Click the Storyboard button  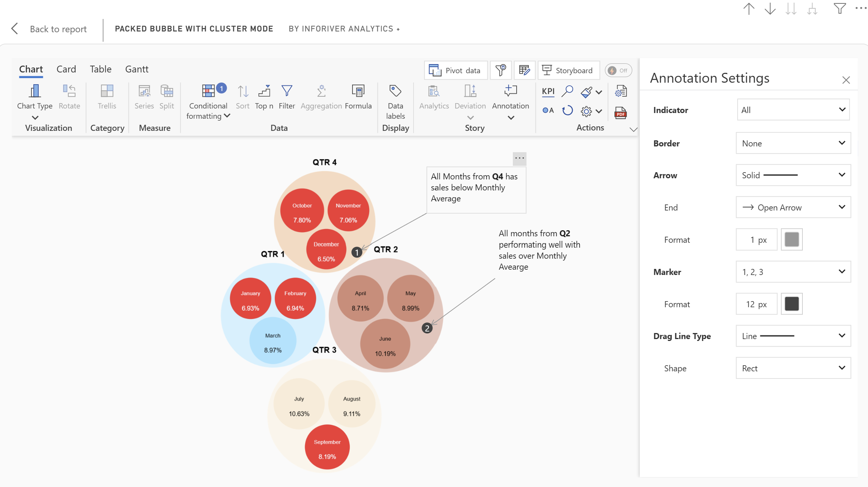(568, 71)
